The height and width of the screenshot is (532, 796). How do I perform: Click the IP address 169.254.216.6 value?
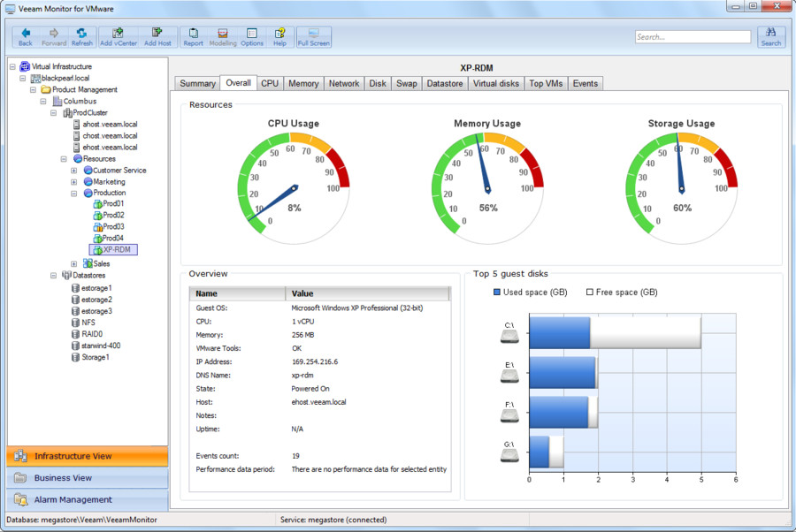point(315,362)
